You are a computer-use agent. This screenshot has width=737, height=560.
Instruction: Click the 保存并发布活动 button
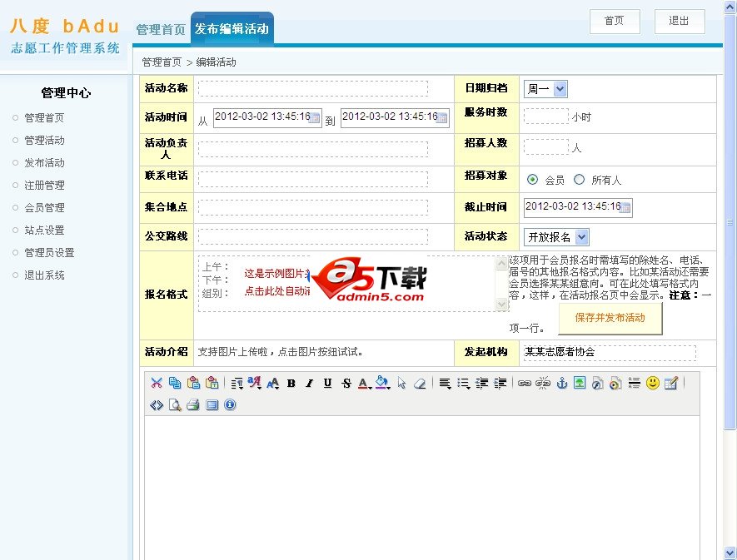click(x=610, y=318)
